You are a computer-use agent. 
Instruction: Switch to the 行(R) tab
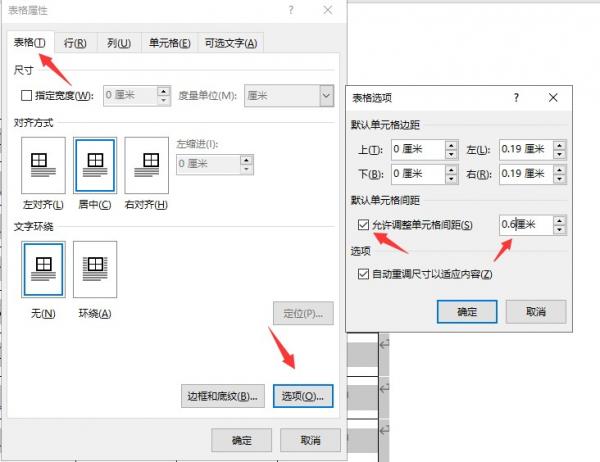[x=75, y=43]
